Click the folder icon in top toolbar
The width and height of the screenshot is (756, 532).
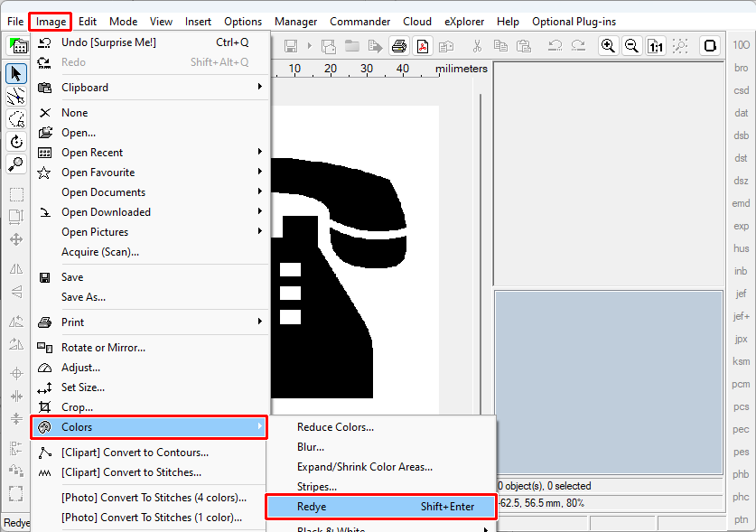click(352, 46)
